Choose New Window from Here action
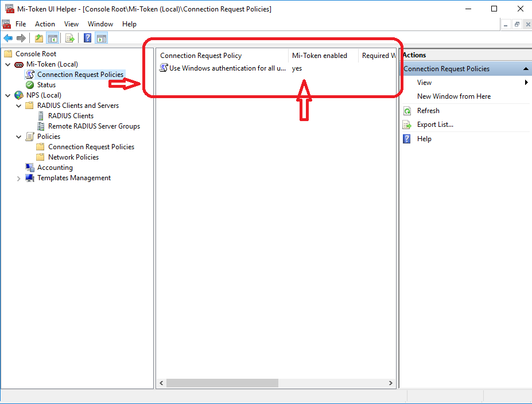Screen dimensions: 532x404 pos(454,96)
